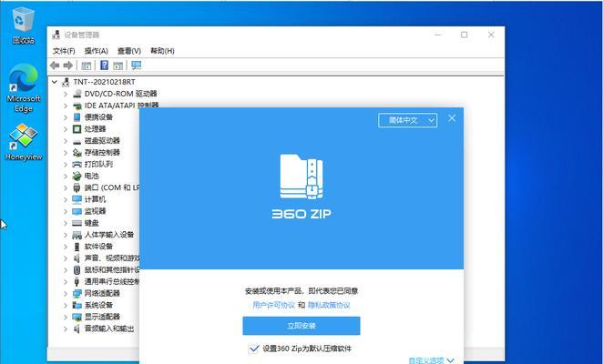Select the 鼠标和其他指针设备 mouse icon
The height and width of the screenshot is (364, 603).
[x=77, y=270]
